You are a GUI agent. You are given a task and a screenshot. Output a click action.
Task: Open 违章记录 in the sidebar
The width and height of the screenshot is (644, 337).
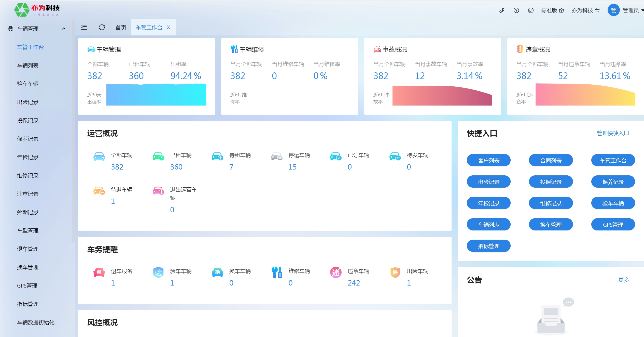pos(28,194)
